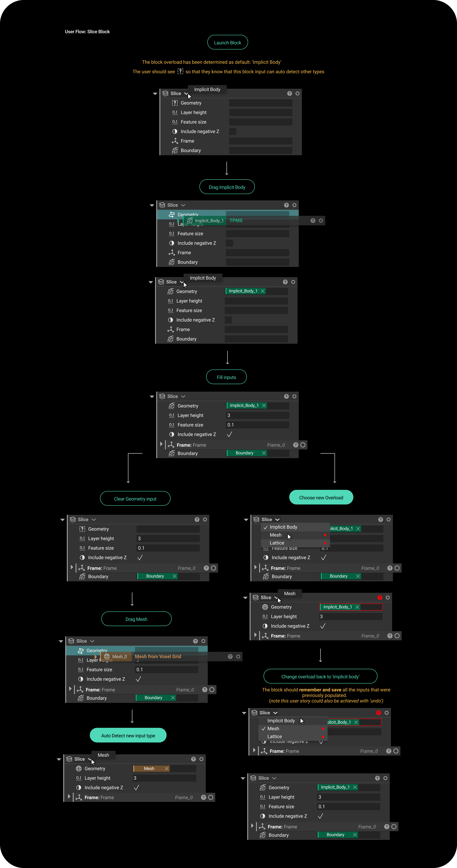The width and height of the screenshot is (457, 868).
Task: Click the Feature size 0.1 icon in the block below Fill inputs
Action: click(x=172, y=425)
